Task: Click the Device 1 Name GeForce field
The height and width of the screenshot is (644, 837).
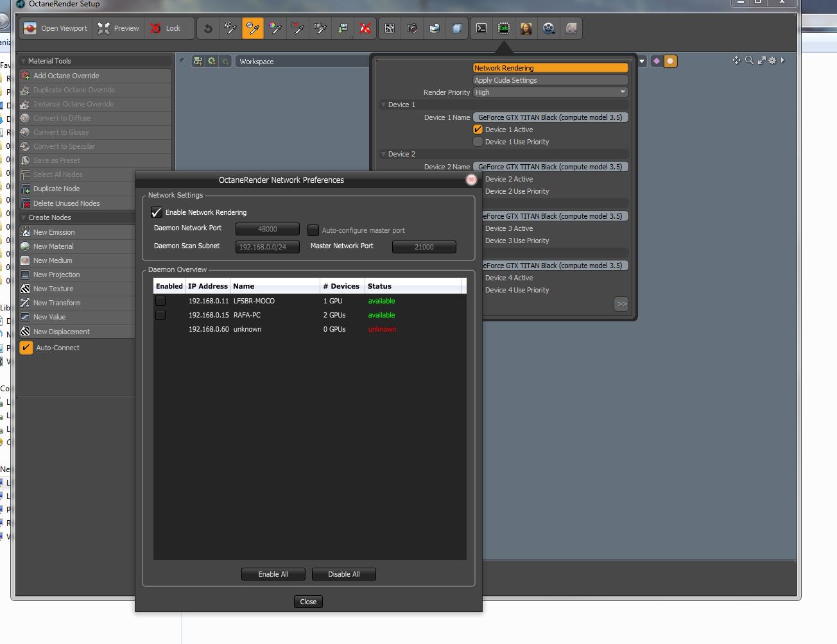Action: [551, 117]
